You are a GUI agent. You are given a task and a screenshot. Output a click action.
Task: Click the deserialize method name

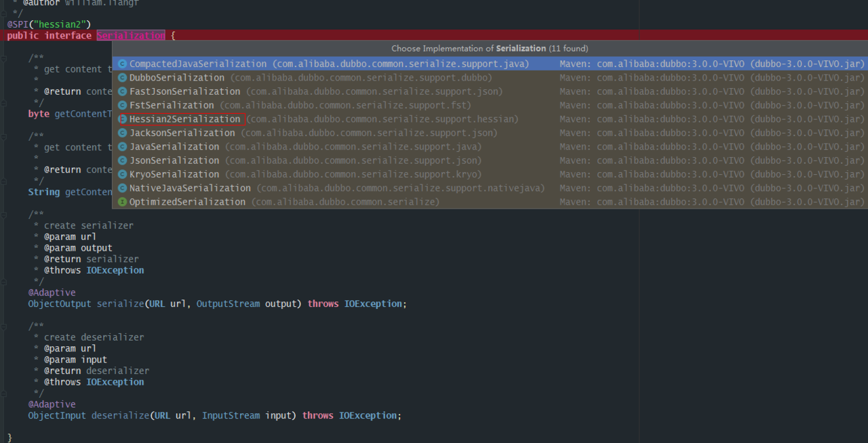120,416
